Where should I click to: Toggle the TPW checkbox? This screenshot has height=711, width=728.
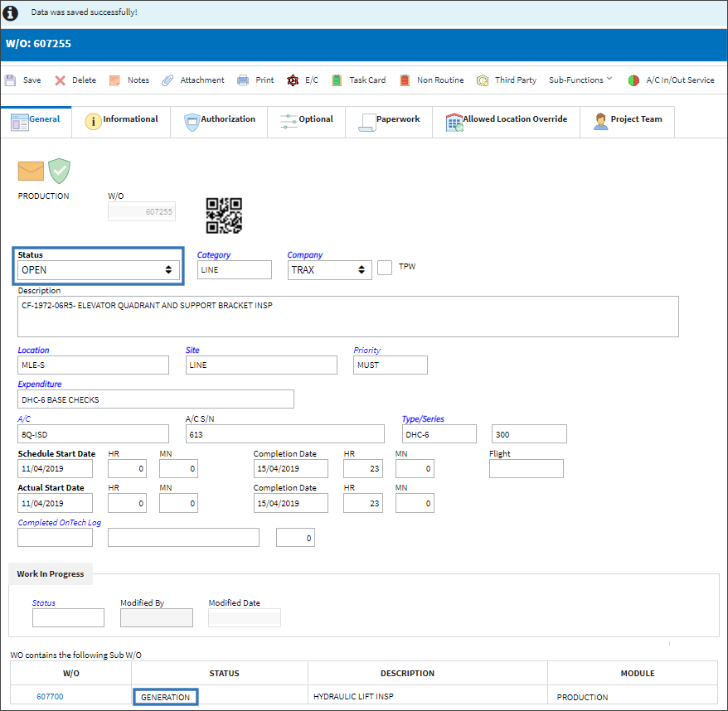[x=385, y=268]
